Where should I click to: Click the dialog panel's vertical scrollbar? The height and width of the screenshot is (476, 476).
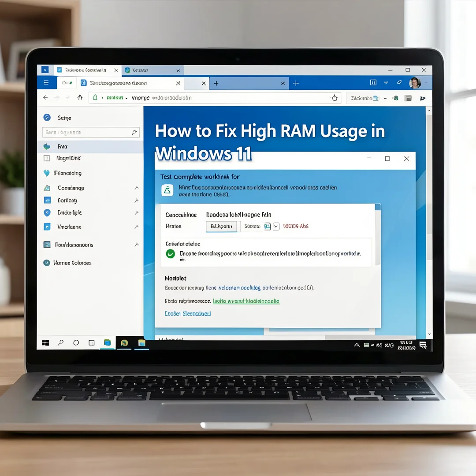pos(378,234)
